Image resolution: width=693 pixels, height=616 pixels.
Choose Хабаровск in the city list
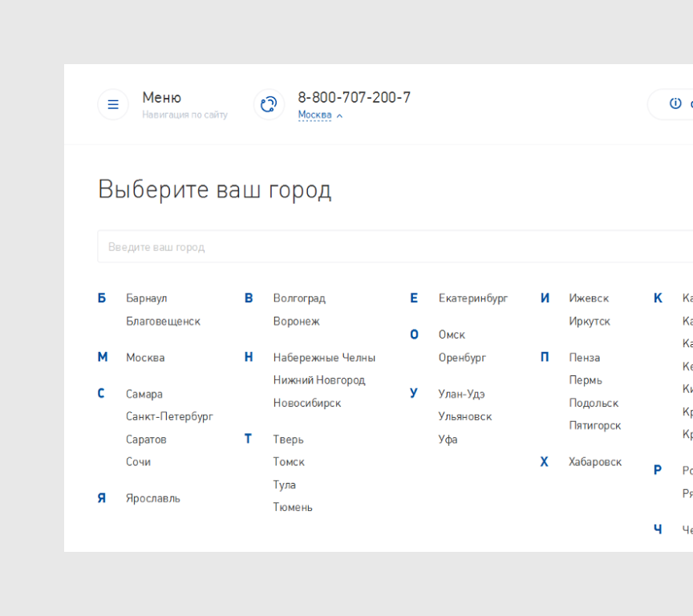pos(594,462)
